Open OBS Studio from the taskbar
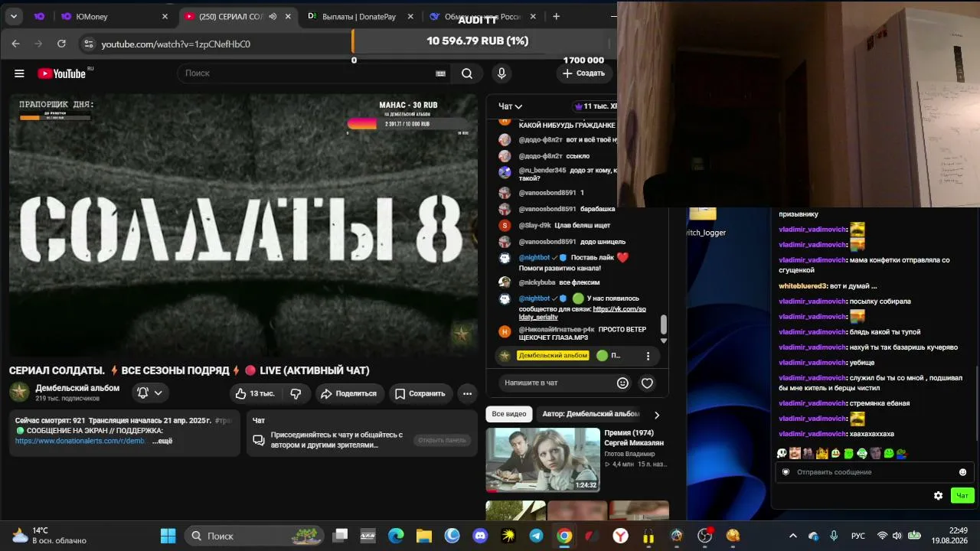Viewport: 980px width, 551px height. pyautogui.click(x=704, y=536)
